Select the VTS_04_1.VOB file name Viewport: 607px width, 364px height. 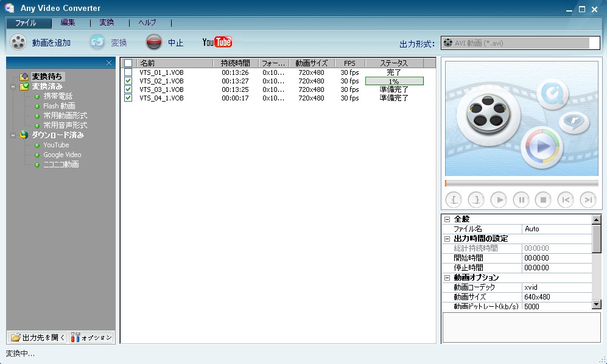[x=161, y=98]
